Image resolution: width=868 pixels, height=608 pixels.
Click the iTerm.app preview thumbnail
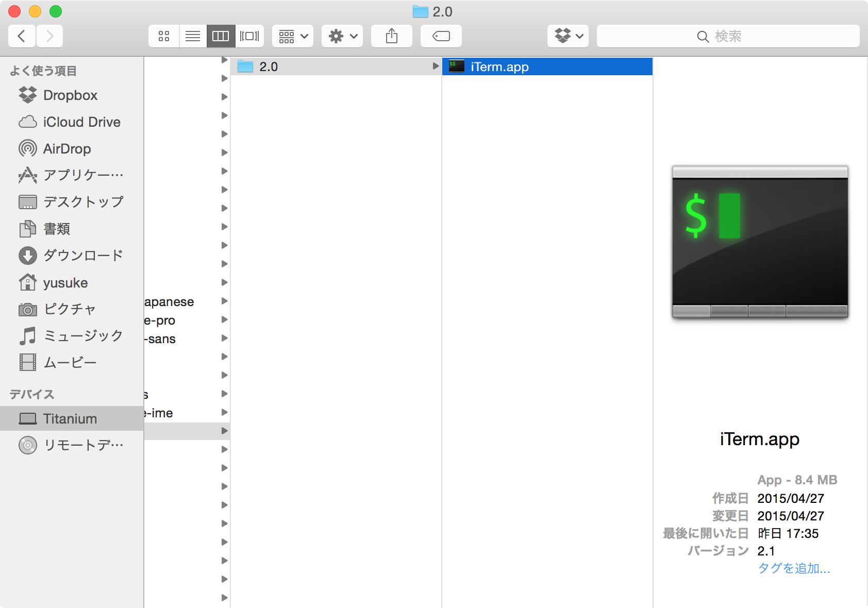coord(760,241)
